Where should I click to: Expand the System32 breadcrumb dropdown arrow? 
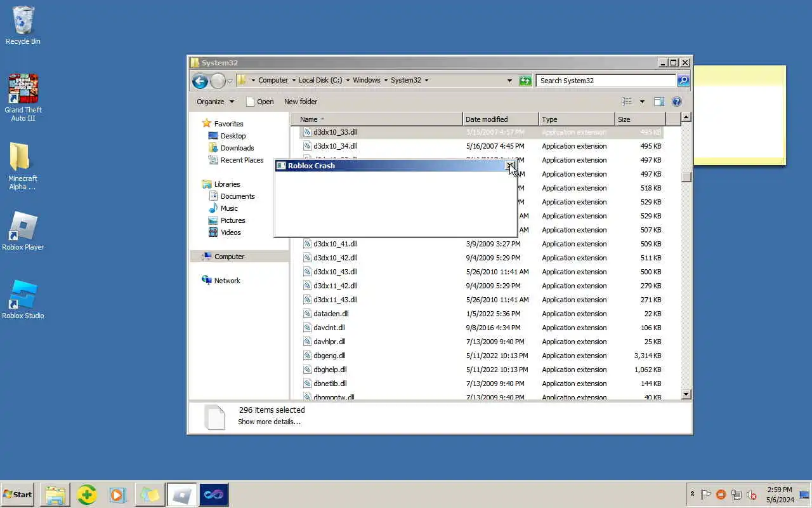[426, 81]
